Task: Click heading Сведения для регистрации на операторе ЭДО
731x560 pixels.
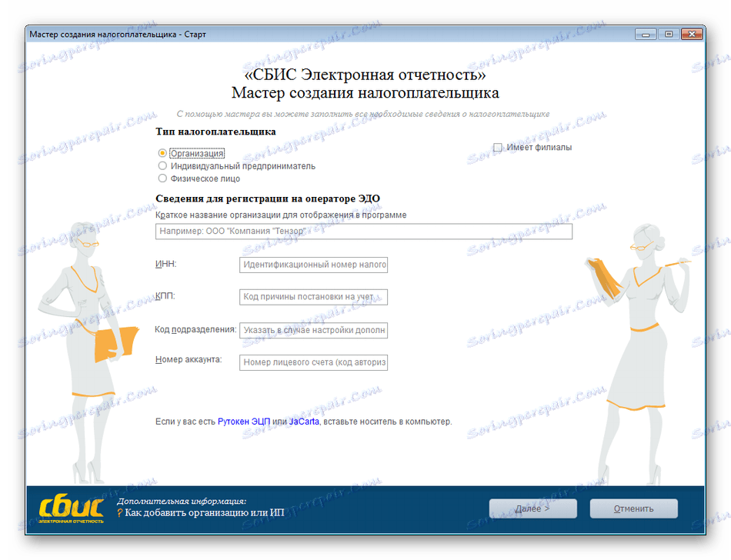Action: (268, 199)
